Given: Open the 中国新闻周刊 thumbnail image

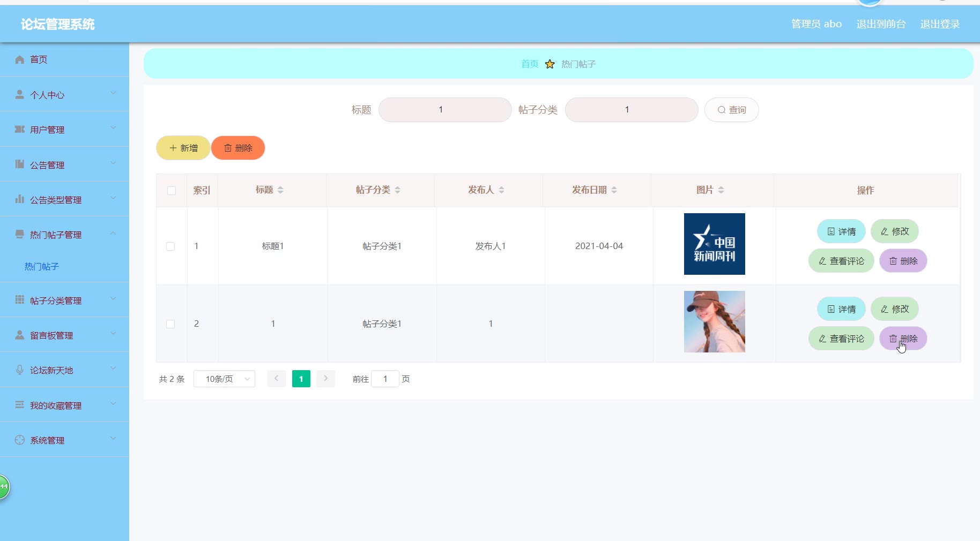Looking at the screenshot, I should 715,244.
